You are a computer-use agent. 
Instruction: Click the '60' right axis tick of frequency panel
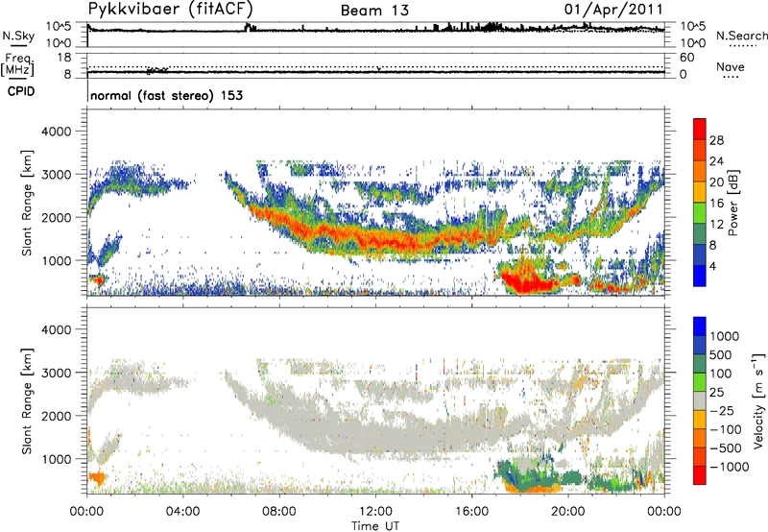(x=686, y=58)
